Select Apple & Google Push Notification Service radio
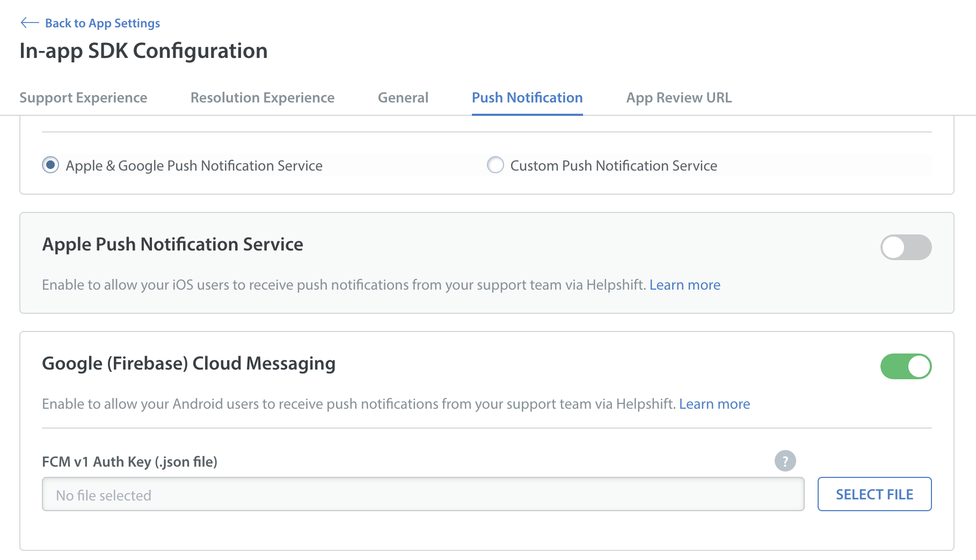 tap(50, 165)
